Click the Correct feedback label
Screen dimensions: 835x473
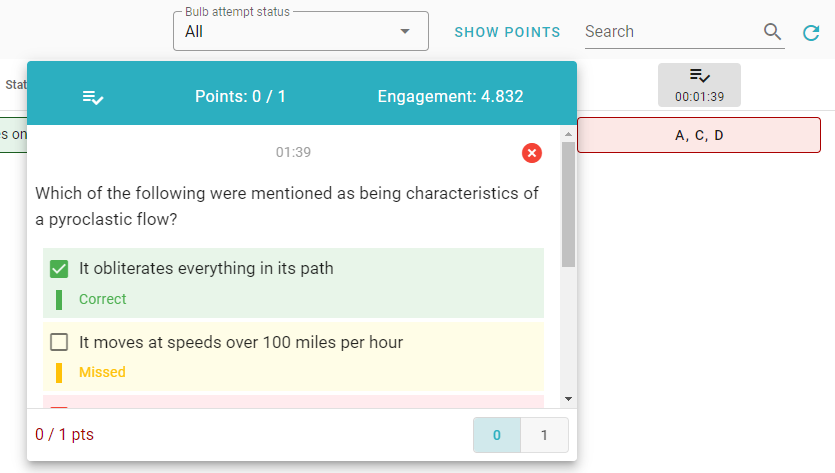point(103,299)
